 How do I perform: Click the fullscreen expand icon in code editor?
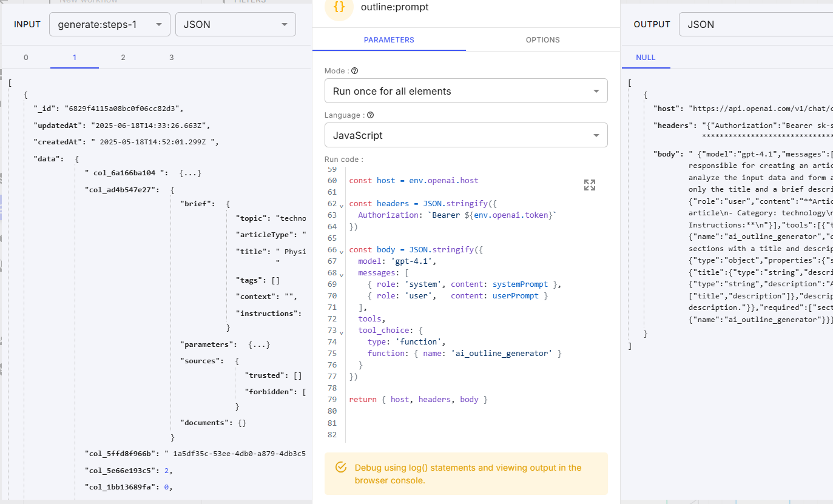click(589, 185)
